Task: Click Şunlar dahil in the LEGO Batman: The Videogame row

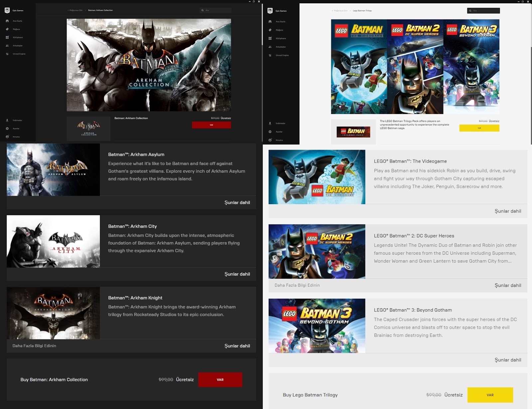Action: 508,211
